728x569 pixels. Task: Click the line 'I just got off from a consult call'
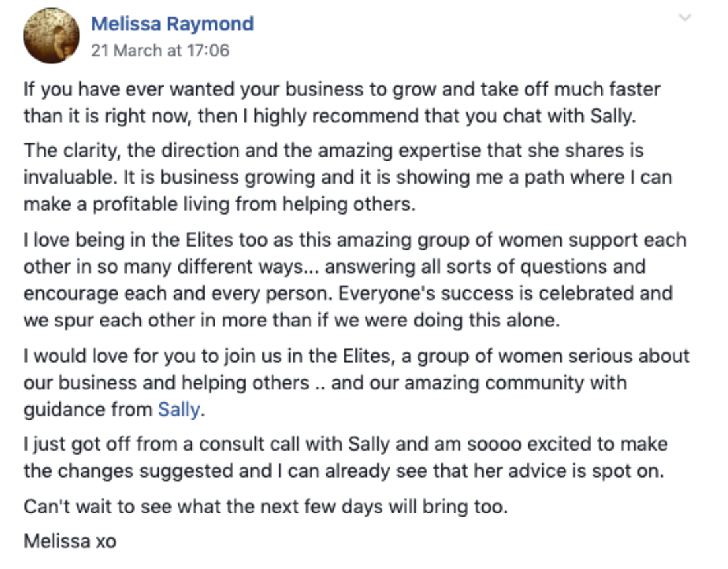(x=346, y=445)
